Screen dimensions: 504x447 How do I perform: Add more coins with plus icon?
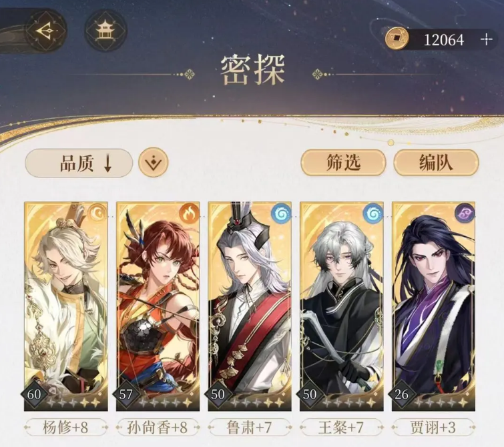(x=487, y=39)
